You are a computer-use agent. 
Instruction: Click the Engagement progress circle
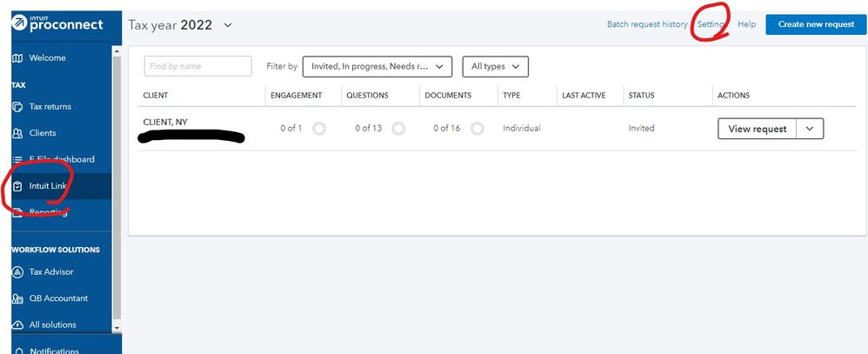319,129
